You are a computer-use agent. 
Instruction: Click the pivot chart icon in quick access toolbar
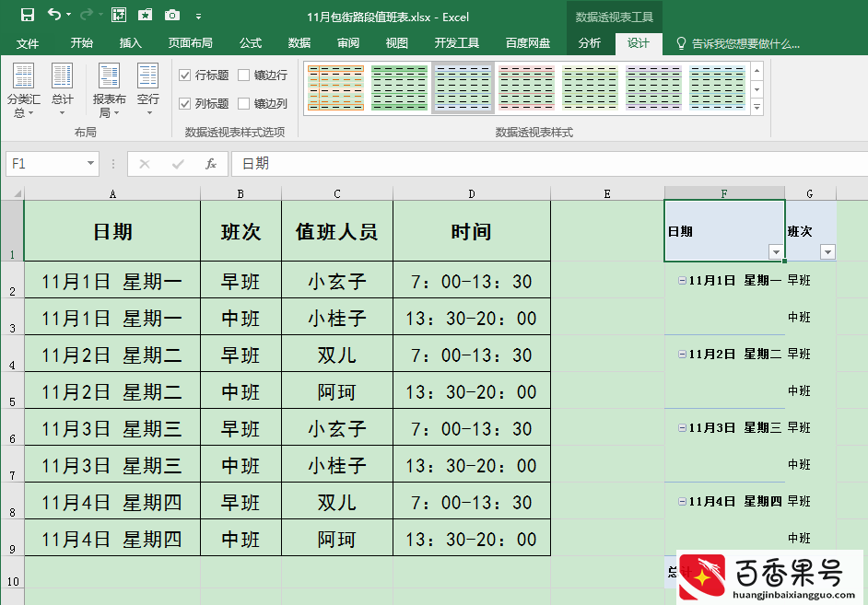[x=119, y=15]
